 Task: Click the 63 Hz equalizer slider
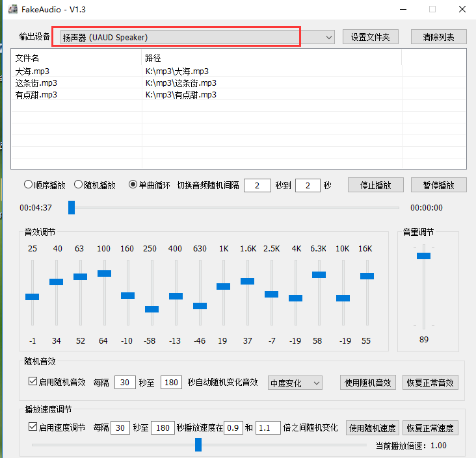[80, 277]
